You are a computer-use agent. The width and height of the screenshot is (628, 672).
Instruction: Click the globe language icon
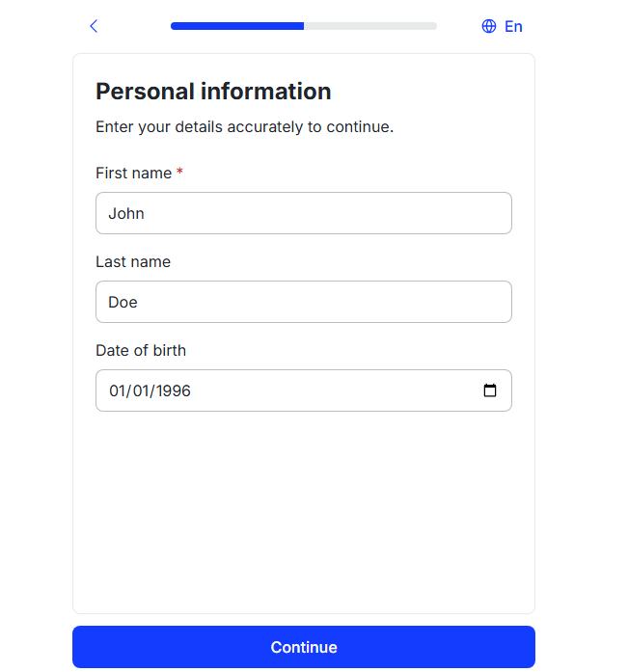(489, 26)
